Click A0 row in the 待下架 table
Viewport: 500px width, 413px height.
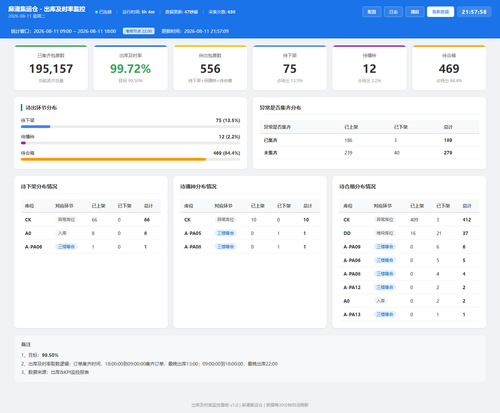tap(91, 233)
